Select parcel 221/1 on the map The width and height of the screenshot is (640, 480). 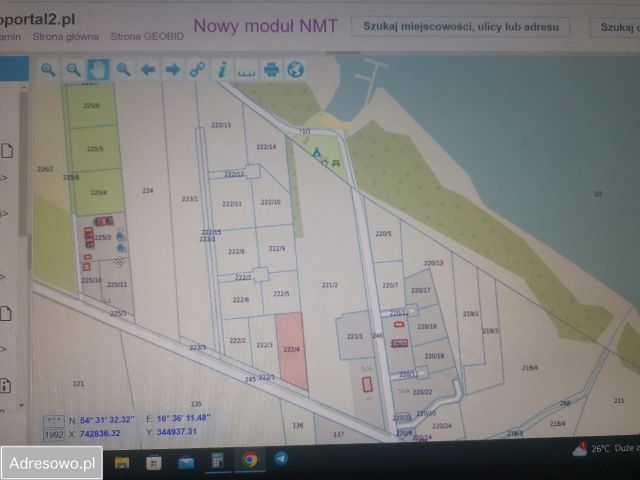coord(355,336)
